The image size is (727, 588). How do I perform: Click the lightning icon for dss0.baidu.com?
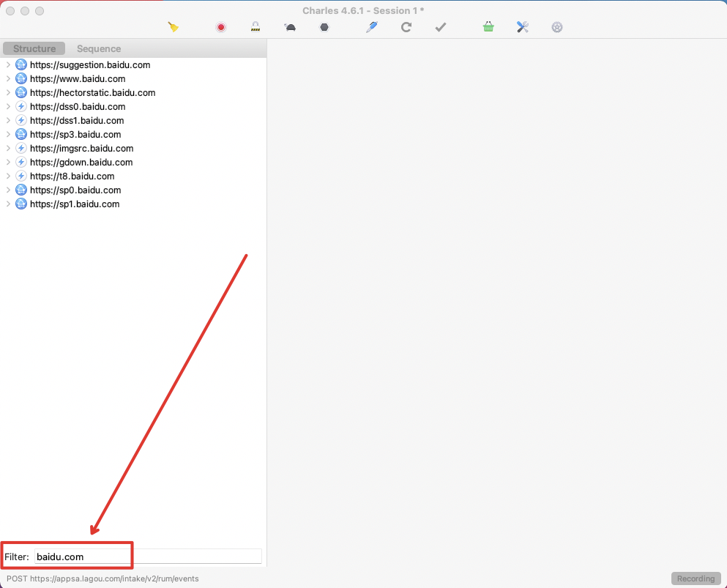20,107
